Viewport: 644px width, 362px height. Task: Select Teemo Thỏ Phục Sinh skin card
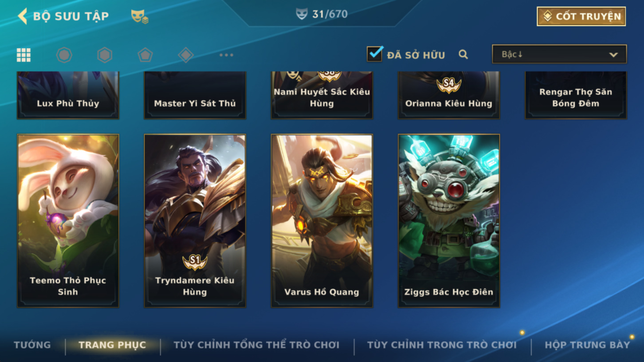pos(68,221)
